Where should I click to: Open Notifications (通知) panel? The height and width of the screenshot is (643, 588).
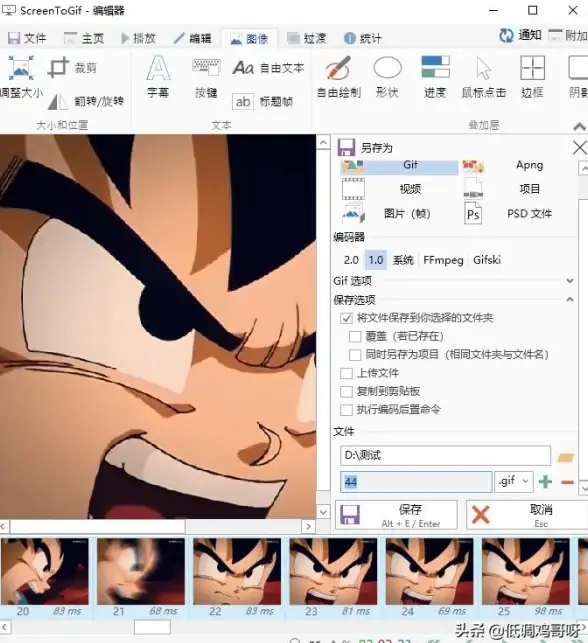[x=520, y=36]
